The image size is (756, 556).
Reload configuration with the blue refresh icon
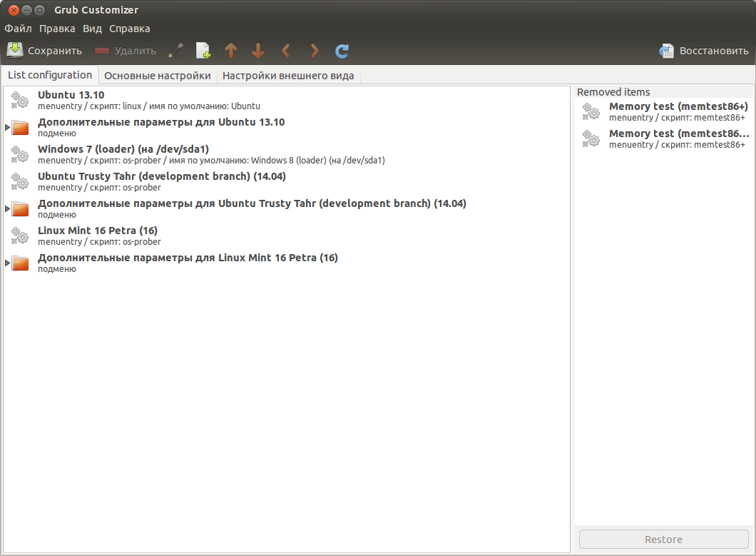342,51
